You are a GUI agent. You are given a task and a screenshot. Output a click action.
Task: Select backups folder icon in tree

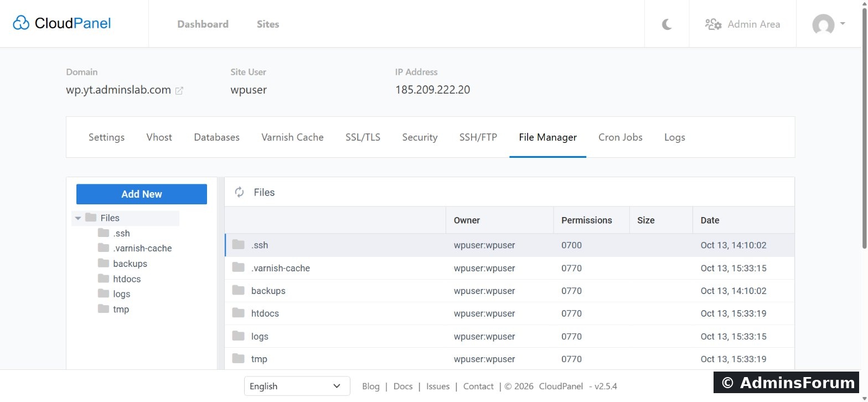tap(104, 264)
